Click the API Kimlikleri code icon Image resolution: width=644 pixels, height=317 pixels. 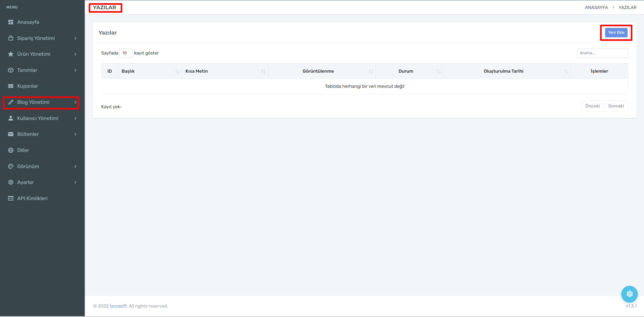[11, 198]
